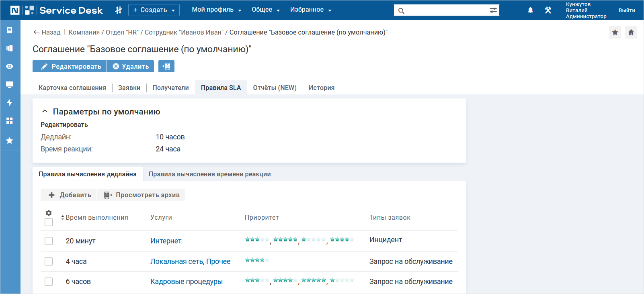The height and width of the screenshot is (294, 644).
Task: Click Сотрудник "Иванов Иван" breadcrumb
Action: (x=184, y=32)
